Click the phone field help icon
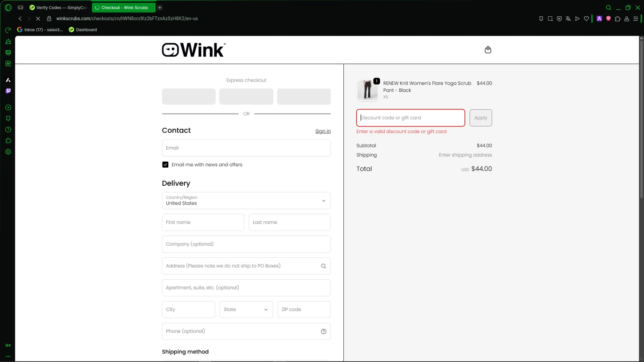 [324, 332]
